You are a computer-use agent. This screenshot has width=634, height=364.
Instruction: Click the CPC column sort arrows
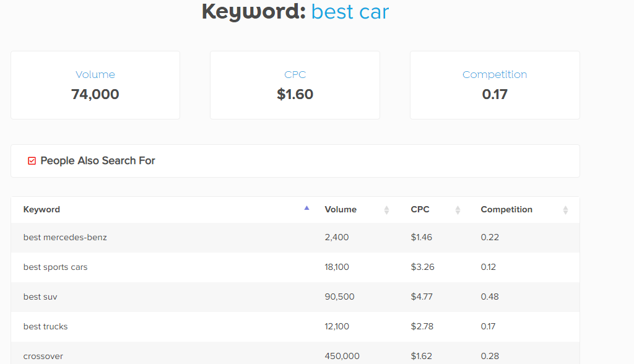(458, 210)
